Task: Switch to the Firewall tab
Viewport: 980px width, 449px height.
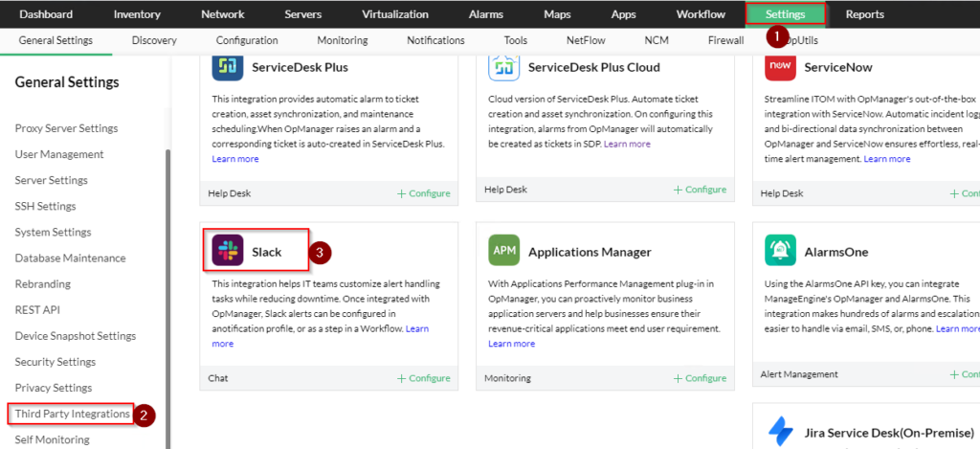Action: (725, 40)
